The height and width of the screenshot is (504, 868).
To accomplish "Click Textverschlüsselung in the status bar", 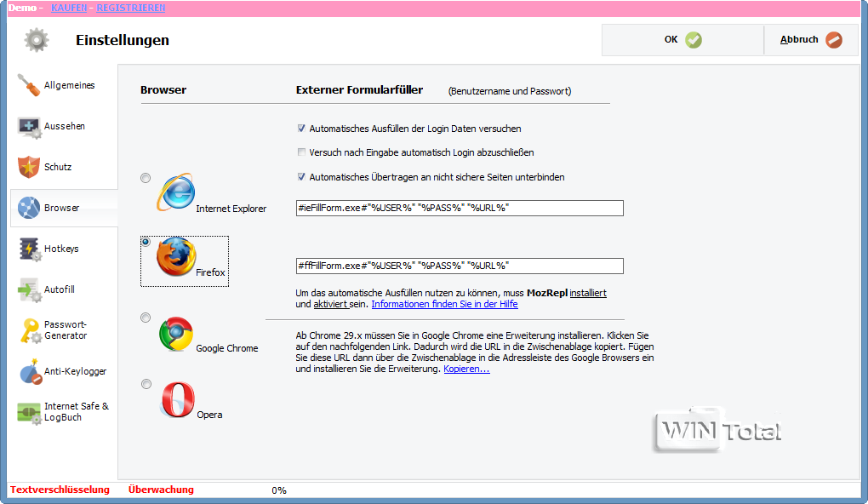I will click(60, 490).
